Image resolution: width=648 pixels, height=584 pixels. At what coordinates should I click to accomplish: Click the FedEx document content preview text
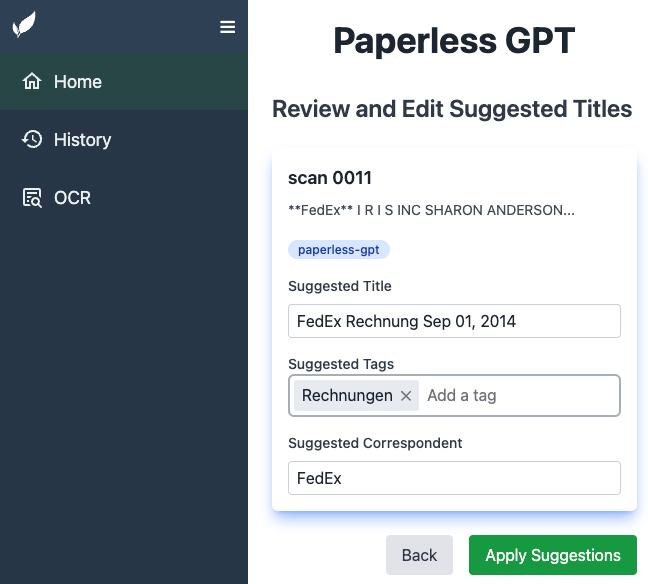coord(431,211)
